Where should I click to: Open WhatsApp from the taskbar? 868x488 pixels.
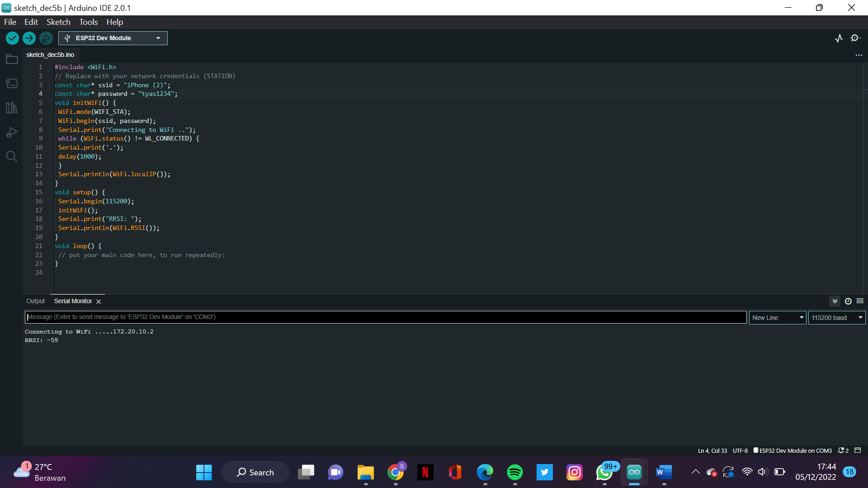click(604, 472)
